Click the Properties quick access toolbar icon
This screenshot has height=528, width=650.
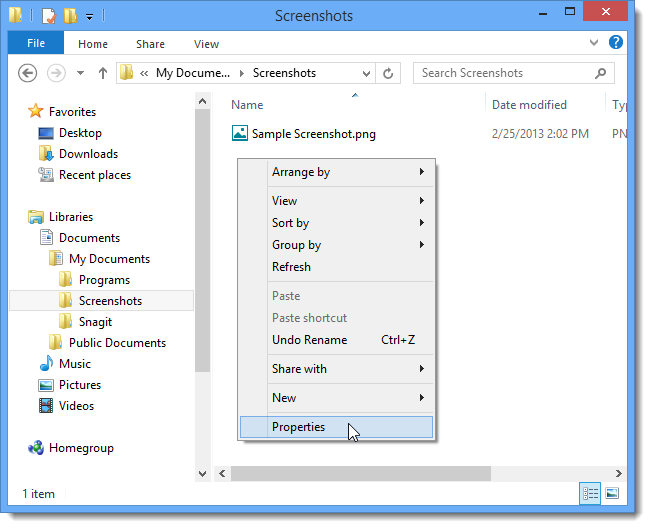point(49,16)
